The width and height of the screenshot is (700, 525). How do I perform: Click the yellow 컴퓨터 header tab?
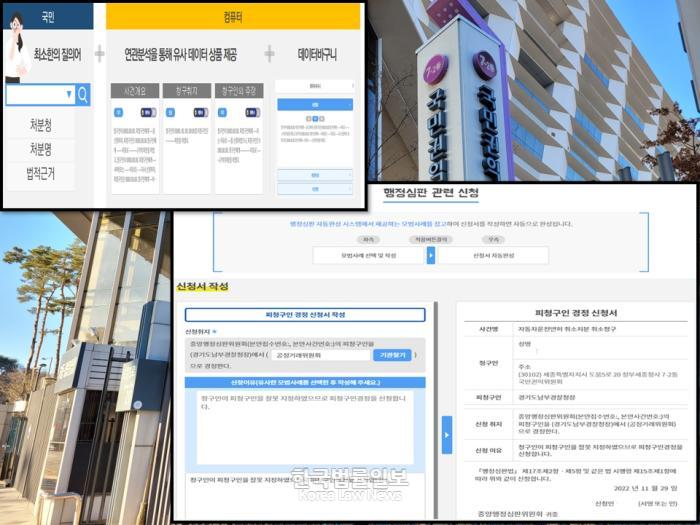coord(233,17)
